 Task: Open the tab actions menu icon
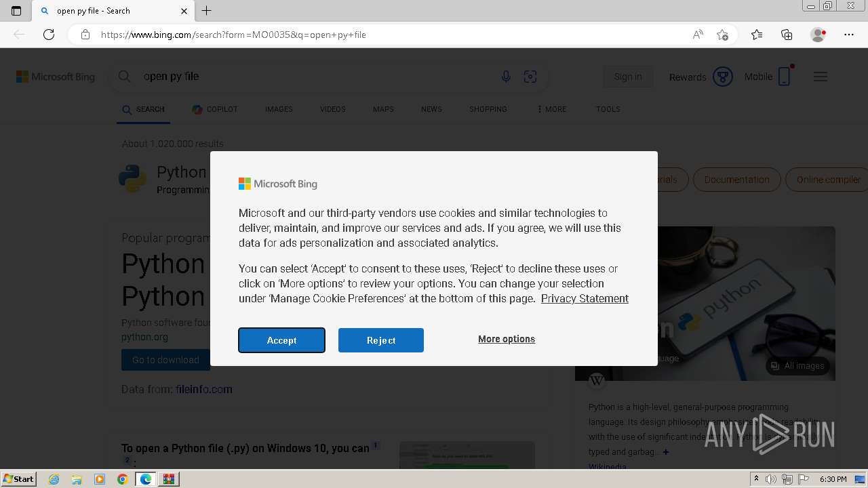tap(16, 11)
